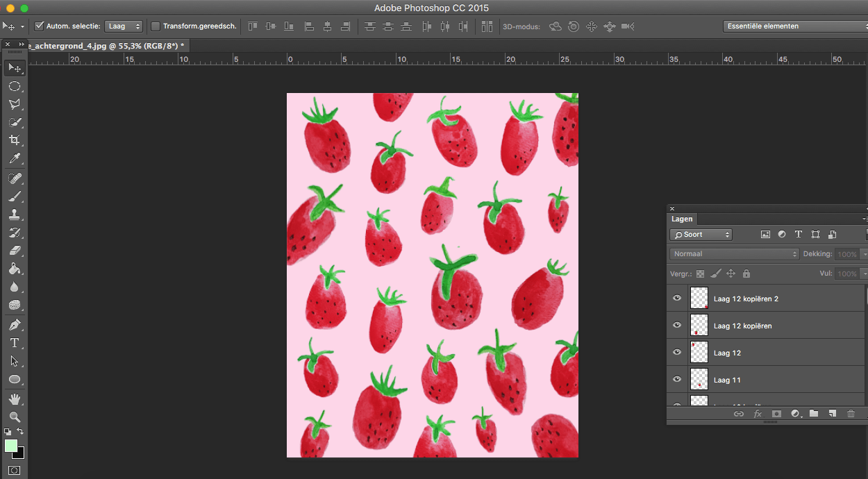The height and width of the screenshot is (479, 868).
Task: Select the Hand tool
Action: pos(14,398)
